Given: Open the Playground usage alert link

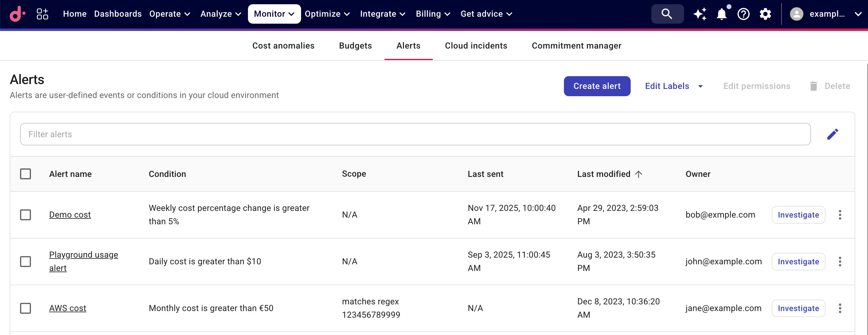Looking at the screenshot, I should (83, 255).
